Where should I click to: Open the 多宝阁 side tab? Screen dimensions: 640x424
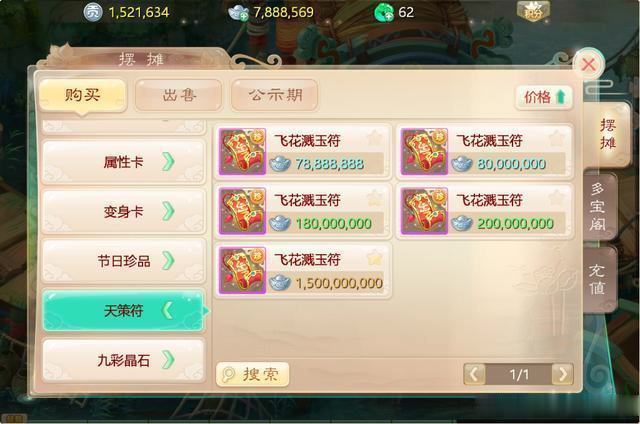click(598, 207)
